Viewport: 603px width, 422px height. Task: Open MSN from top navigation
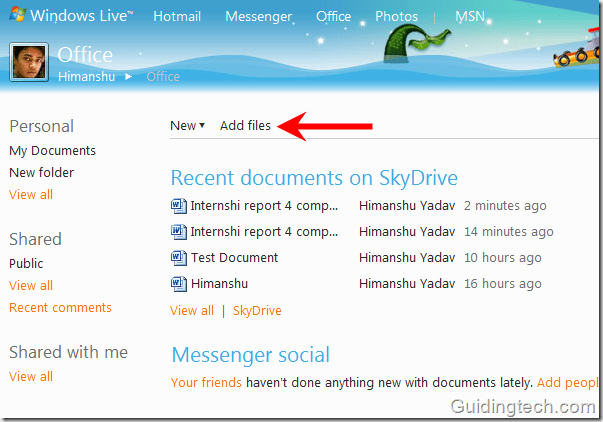(x=470, y=16)
